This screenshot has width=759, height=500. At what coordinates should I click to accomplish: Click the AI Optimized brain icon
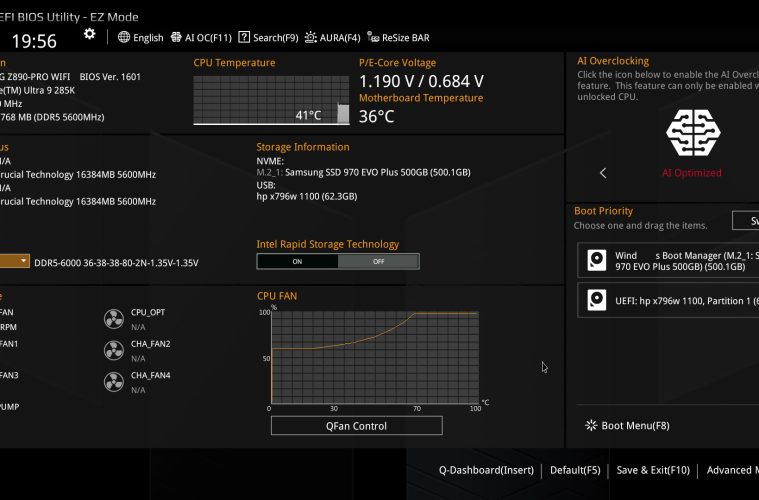(x=693, y=133)
